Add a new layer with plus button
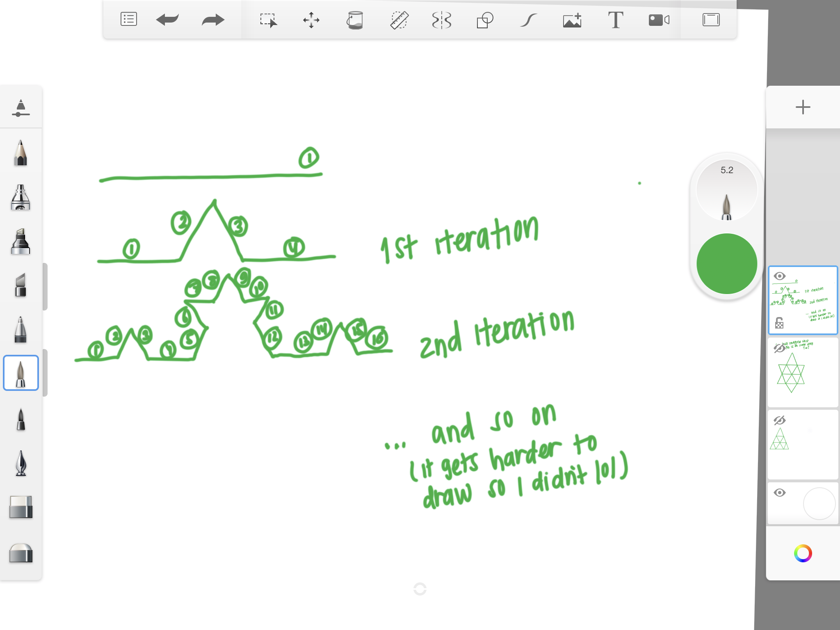This screenshot has width=840, height=630. coord(803,107)
